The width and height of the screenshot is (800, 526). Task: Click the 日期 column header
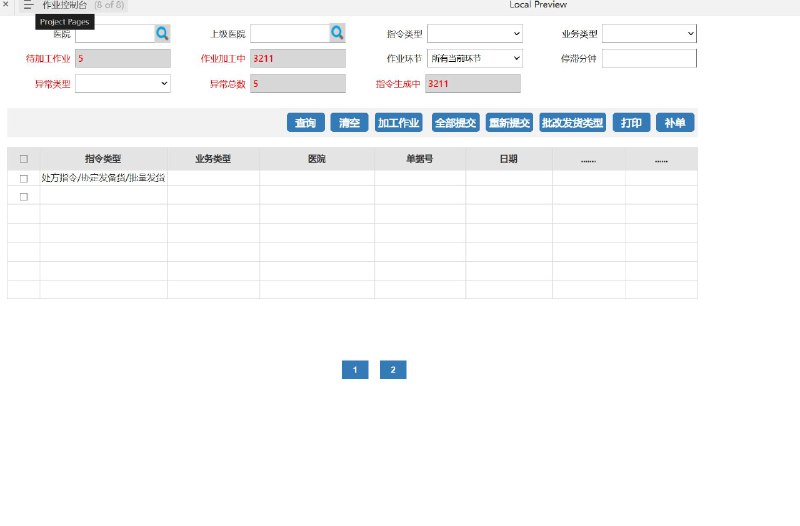coord(509,159)
